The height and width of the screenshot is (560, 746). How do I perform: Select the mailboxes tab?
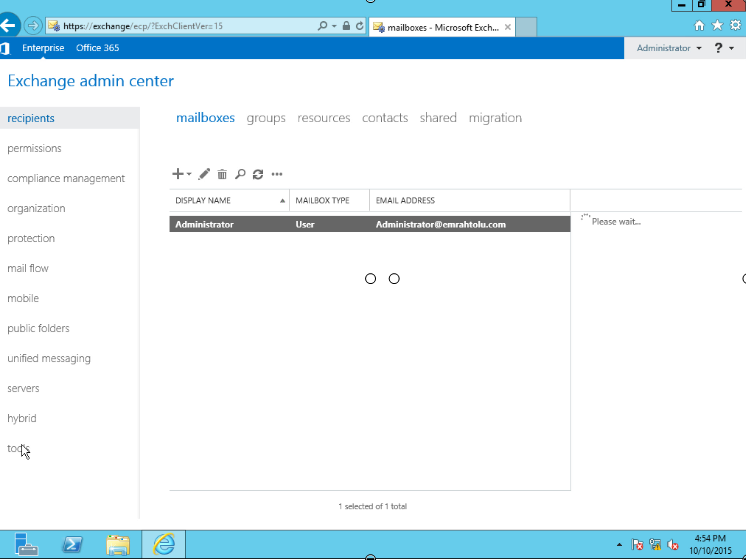coord(206,118)
